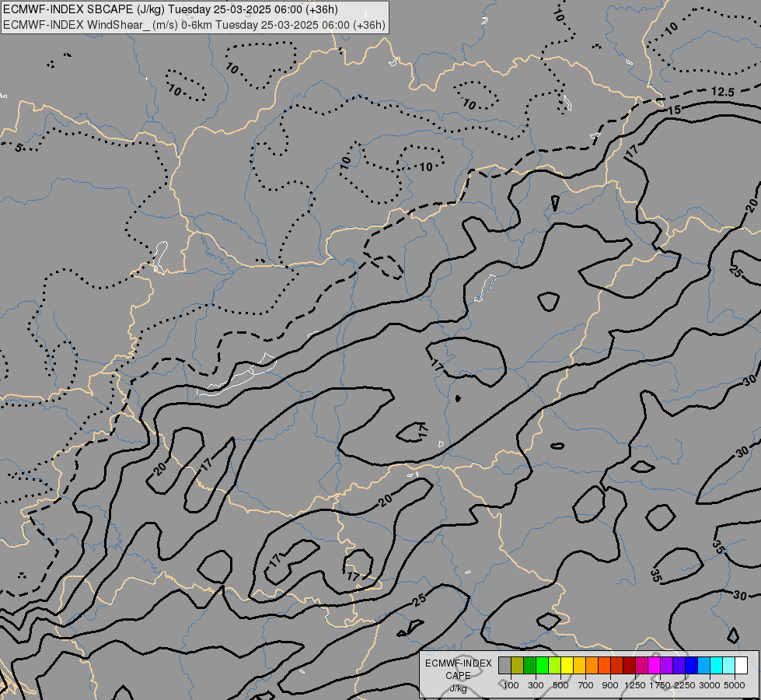This screenshot has height=700, width=761.
Task: Choose the bright green legend swatch
Action: (542, 666)
